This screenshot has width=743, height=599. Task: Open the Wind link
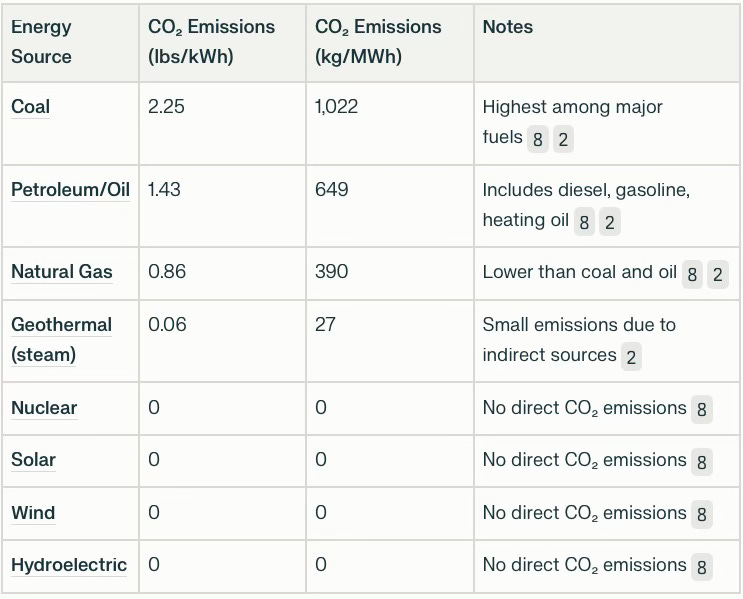33,513
